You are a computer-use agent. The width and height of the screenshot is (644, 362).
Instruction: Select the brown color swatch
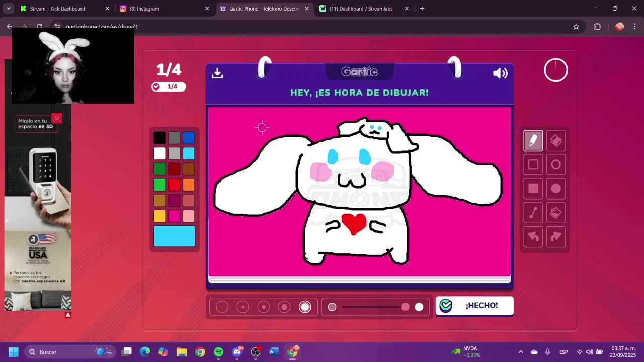click(x=189, y=169)
